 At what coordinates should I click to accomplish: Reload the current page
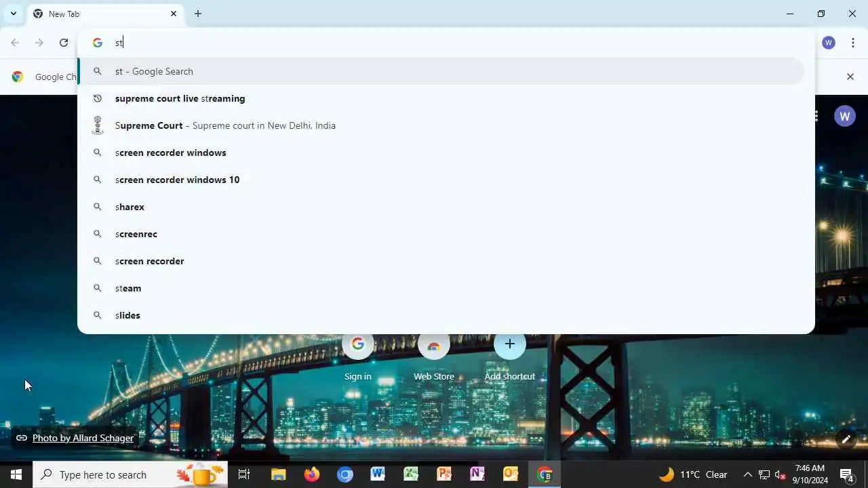point(64,43)
